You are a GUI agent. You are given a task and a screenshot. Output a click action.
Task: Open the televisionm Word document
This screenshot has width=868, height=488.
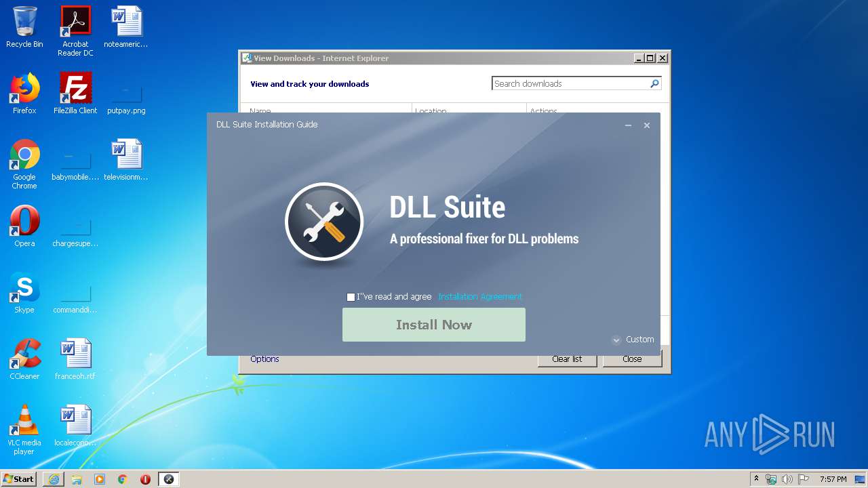(126, 160)
